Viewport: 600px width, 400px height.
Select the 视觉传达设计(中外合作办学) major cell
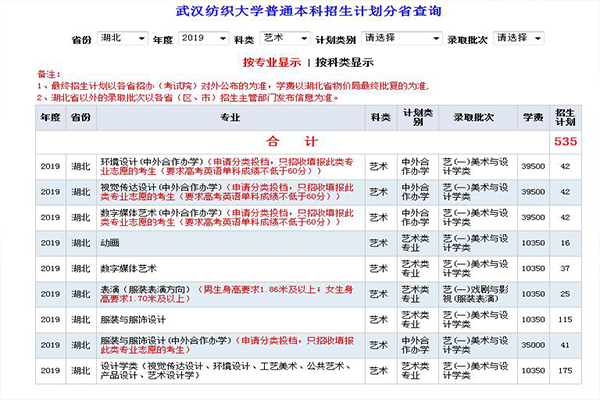pyautogui.click(x=231, y=192)
